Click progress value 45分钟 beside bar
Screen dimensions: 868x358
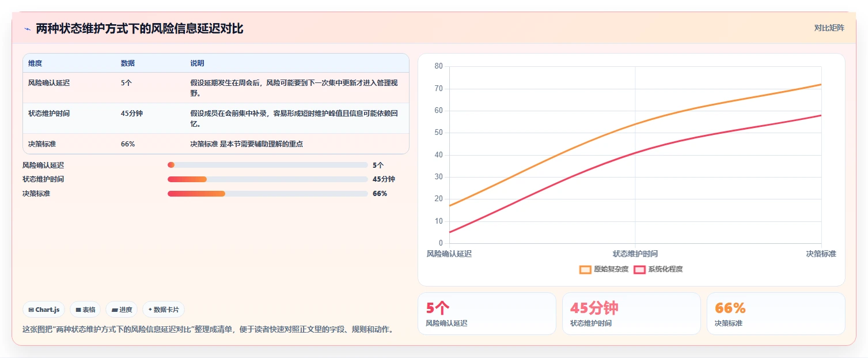coord(384,179)
